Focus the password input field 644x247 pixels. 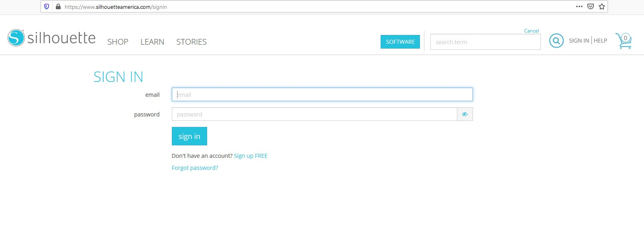click(x=314, y=114)
